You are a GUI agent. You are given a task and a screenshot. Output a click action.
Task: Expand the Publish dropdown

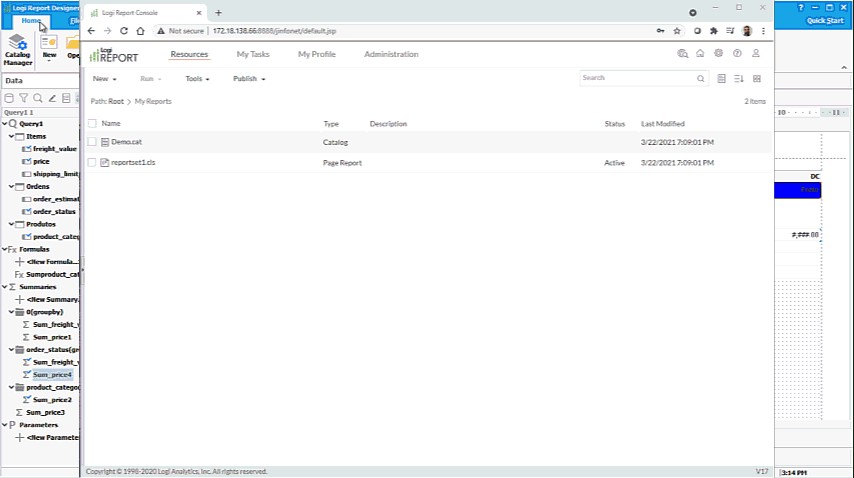pyautogui.click(x=248, y=78)
